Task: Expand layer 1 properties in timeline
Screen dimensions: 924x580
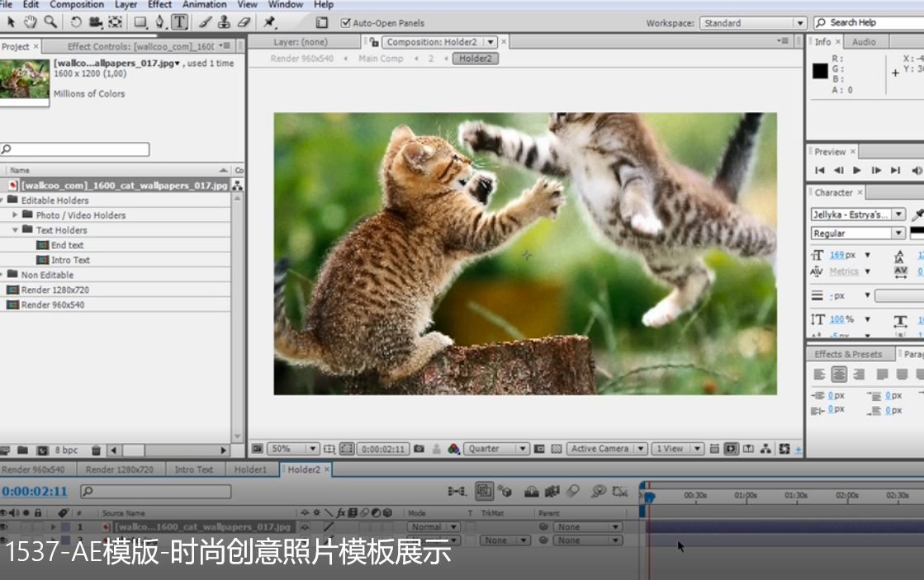Action: pyautogui.click(x=53, y=527)
